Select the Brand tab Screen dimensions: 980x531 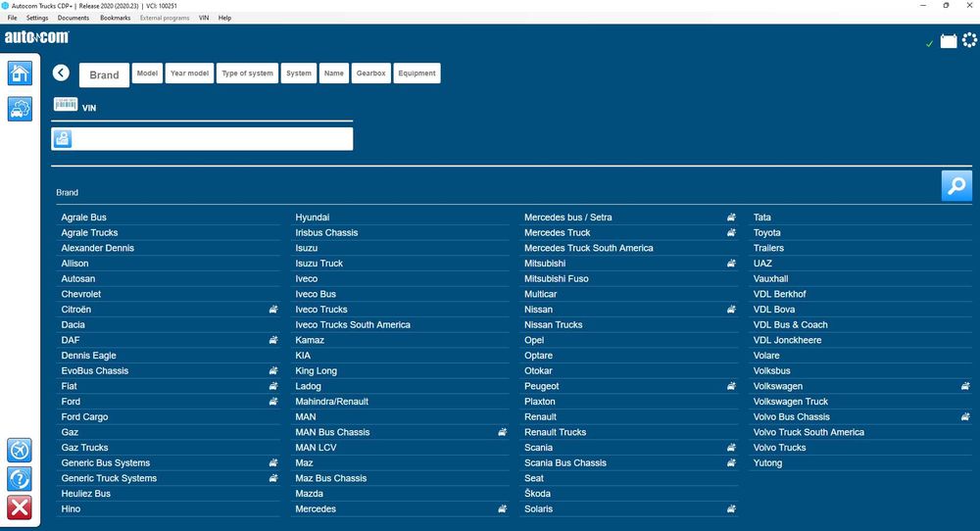pos(105,75)
